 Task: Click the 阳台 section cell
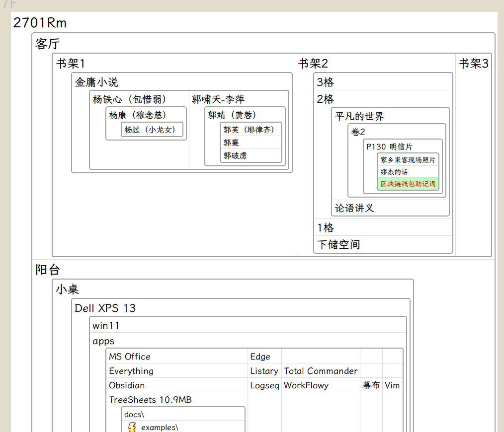tap(48, 270)
